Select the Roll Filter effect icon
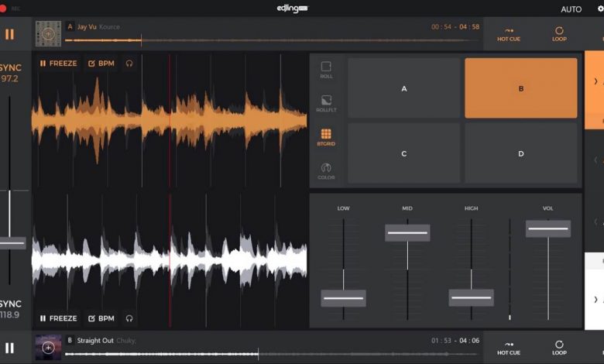The height and width of the screenshot is (364, 604). (x=326, y=104)
